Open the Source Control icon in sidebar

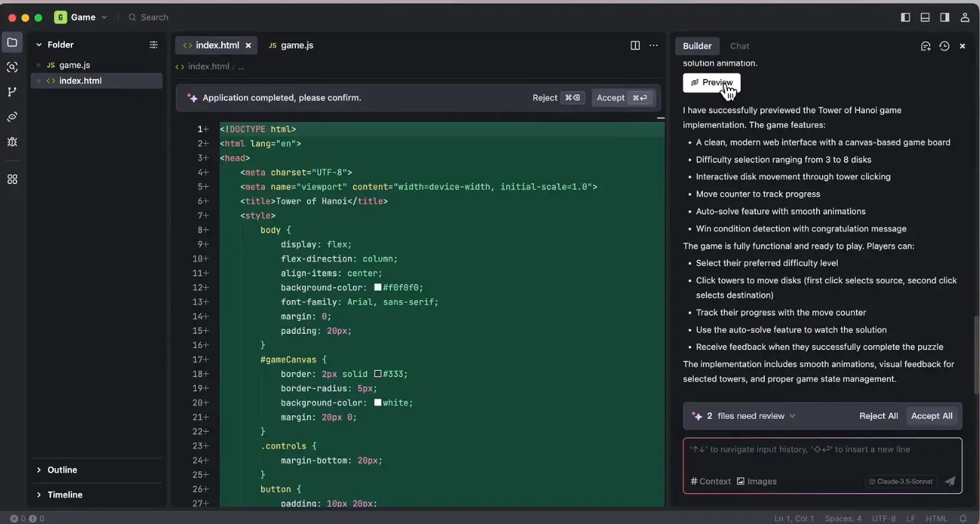pos(12,92)
